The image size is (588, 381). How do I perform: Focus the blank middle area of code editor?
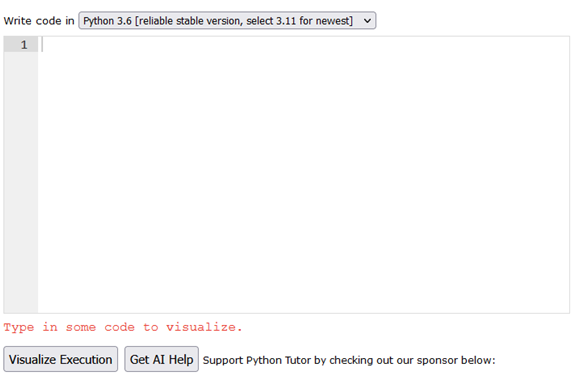[303, 176]
